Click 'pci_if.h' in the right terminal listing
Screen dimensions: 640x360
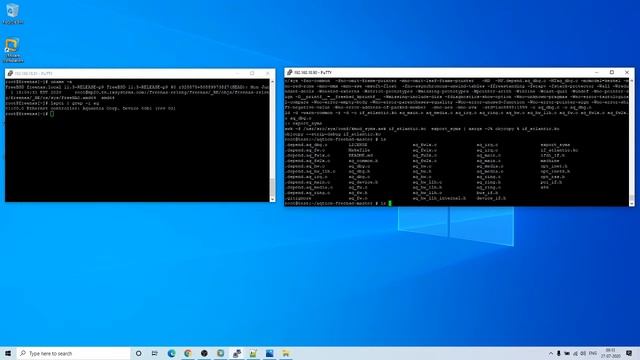click(551, 182)
